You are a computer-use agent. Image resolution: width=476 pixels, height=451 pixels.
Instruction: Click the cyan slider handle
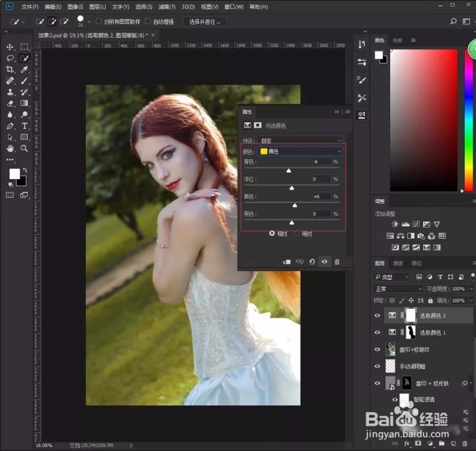(x=289, y=171)
